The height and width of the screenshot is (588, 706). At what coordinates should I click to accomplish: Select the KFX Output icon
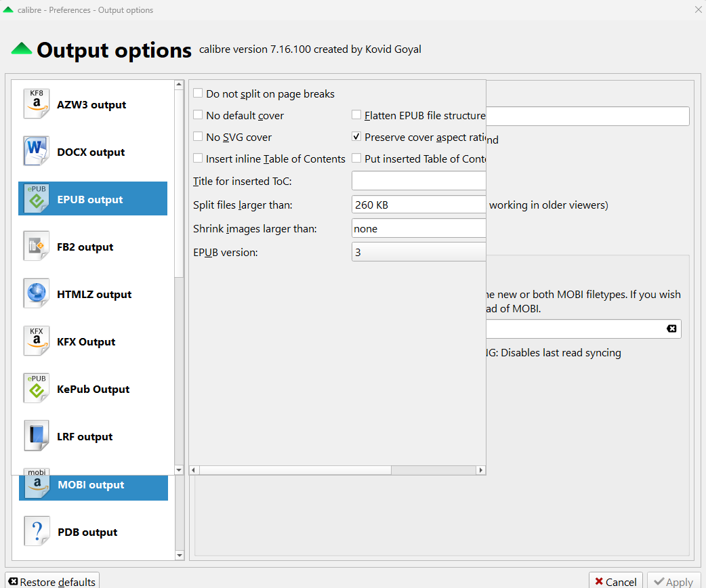tap(37, 341)
